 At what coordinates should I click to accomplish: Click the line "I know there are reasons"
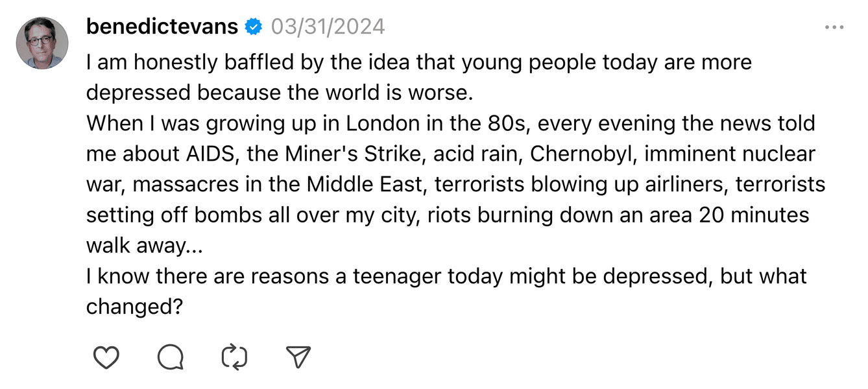(x=446, y=276)
